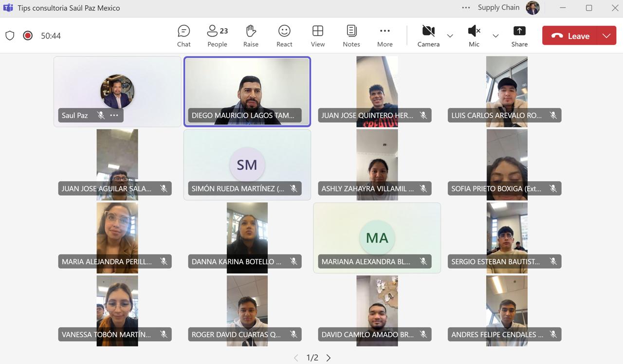Viewport: 623px width, 364px height.
Task: Go to next page of participants
Action: (x=329, y=358)
